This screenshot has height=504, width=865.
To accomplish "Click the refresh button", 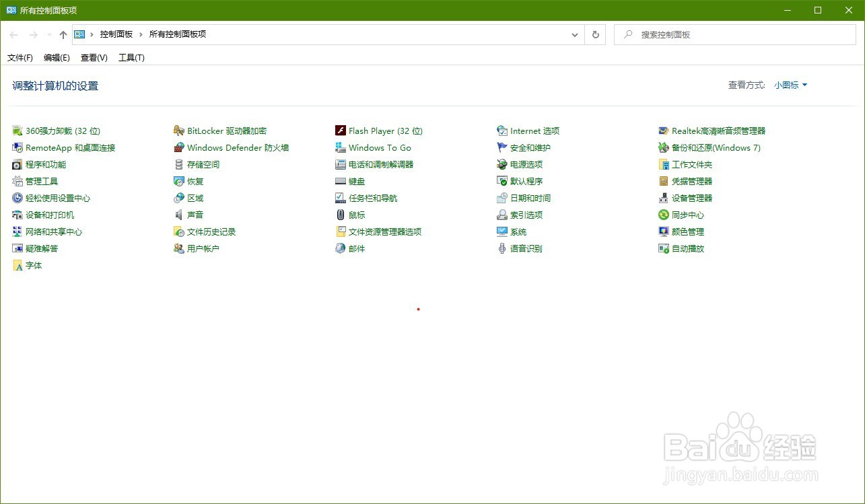I will point(595,34).
